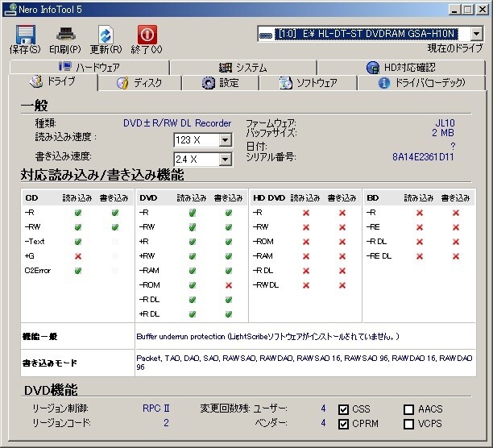Select the HL-DT-ST DVDRAM GSA-H10N drive entry
This screenshot has height=448, width=493.
coord(367,34)
